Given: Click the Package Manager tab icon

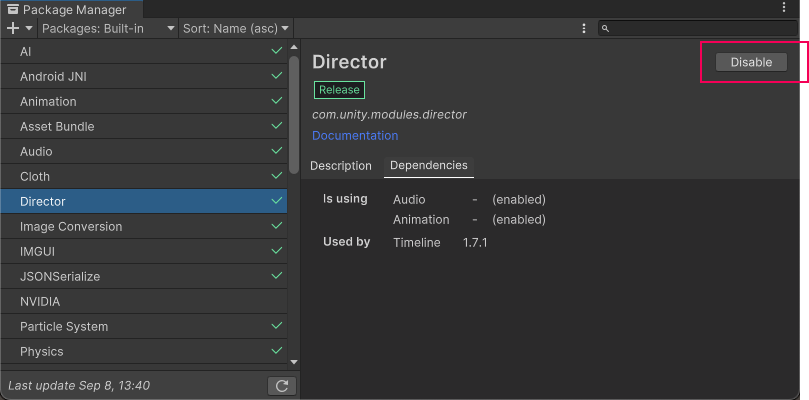Looking at the screenshot, I should pos(13,9).
